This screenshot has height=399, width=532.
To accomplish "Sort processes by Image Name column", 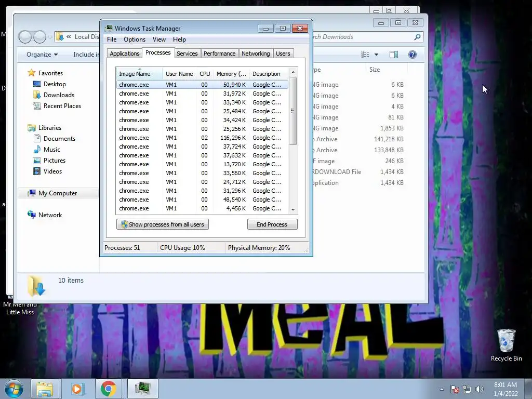I will click(x=139, y=74).
